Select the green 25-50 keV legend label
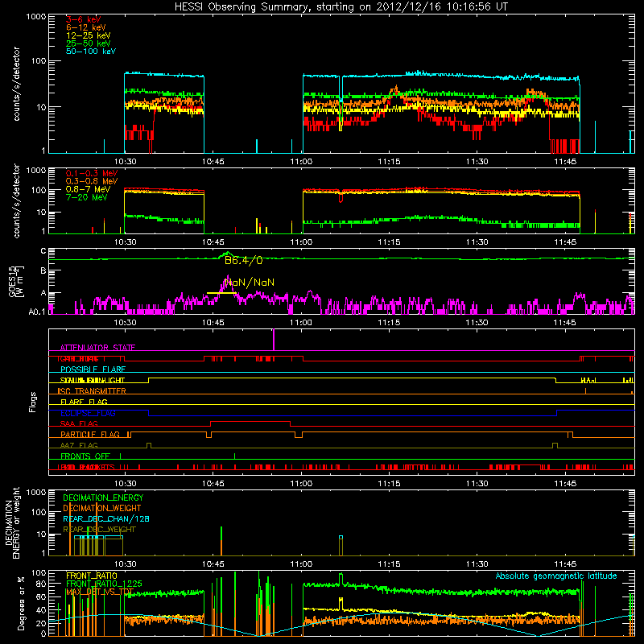This screenshot has height=644, width=644. tap(88, 43)
